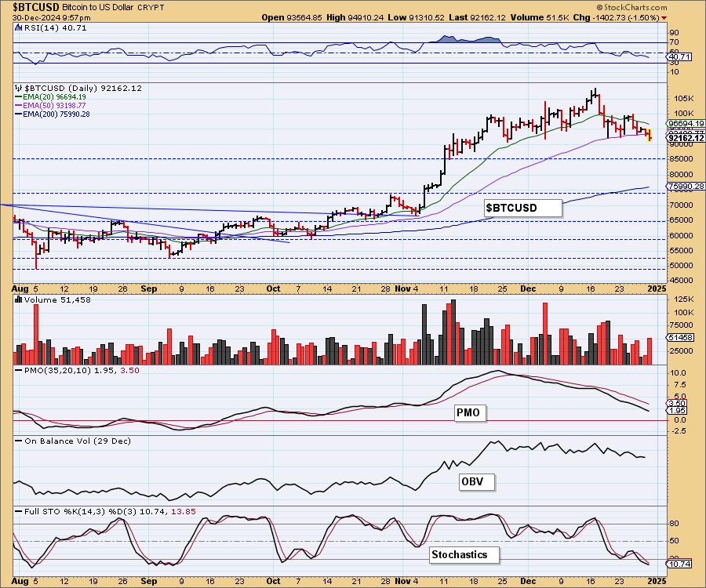Click the red down arrow after Chg
The height and width of the screenshot is (588, 706).
[x=664, y=18]
